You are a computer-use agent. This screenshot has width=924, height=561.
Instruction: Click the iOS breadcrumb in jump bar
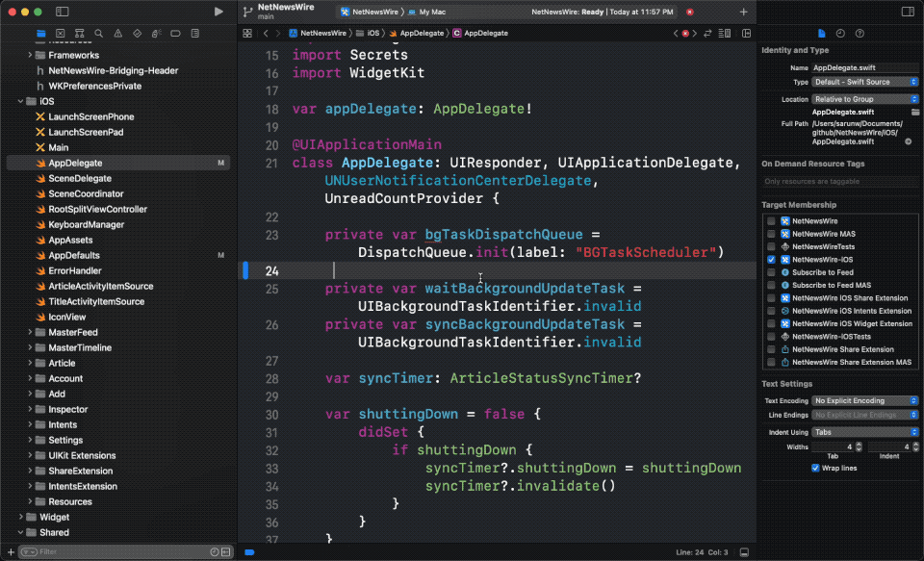pos(372,33)
